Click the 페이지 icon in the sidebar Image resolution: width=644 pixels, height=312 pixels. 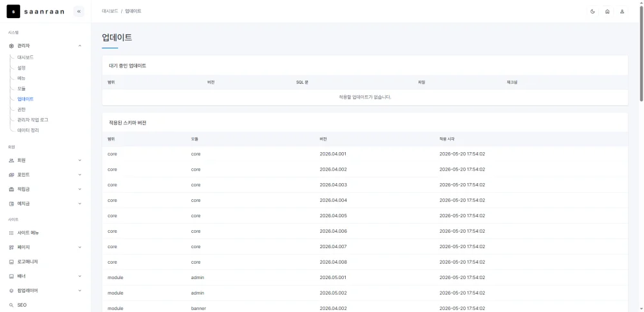[12, 247]
